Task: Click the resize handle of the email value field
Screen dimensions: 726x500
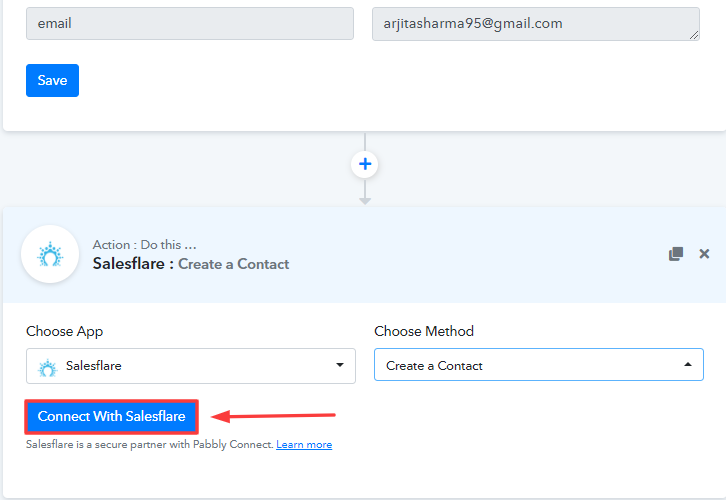Action: pos(694,35)
